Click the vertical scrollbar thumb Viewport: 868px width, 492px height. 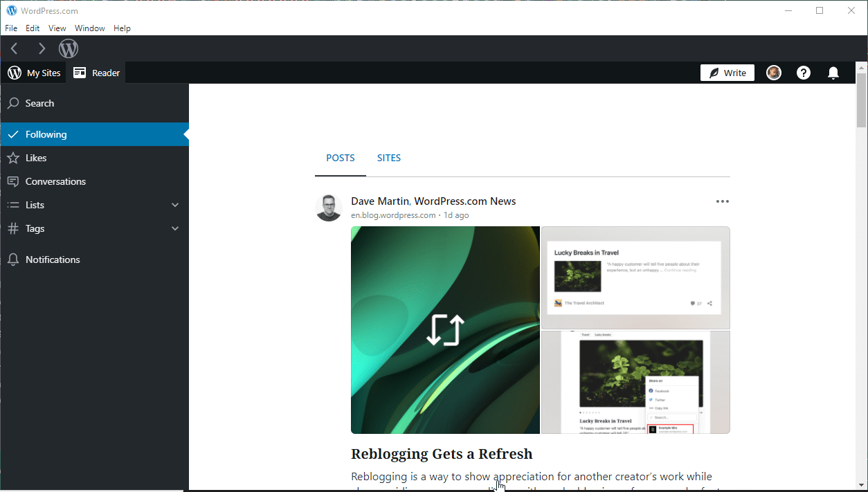click(x=862, y=100)
